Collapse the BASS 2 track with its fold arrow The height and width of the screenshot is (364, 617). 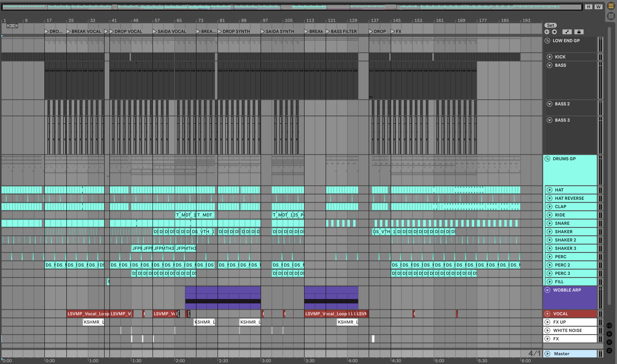(x=550, y=104)
